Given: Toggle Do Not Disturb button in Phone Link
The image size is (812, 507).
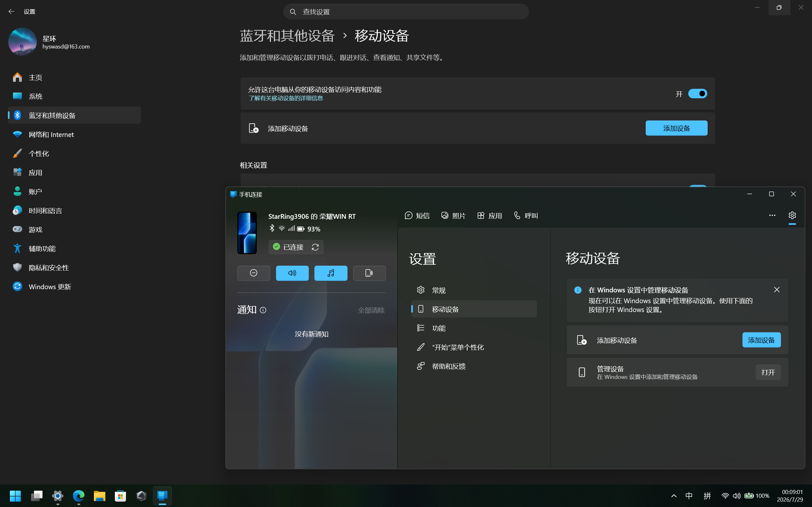Looking at the screenshot, I should click(254, 273).
